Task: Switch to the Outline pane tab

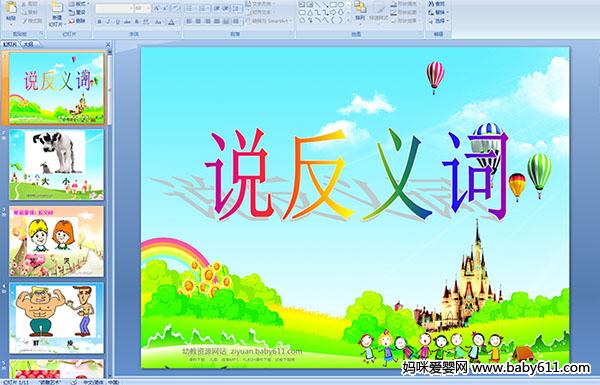Action: 28,44
